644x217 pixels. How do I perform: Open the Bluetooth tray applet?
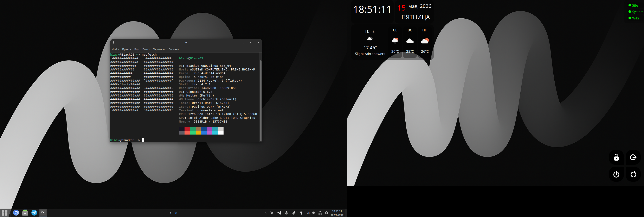pos(286,213)
